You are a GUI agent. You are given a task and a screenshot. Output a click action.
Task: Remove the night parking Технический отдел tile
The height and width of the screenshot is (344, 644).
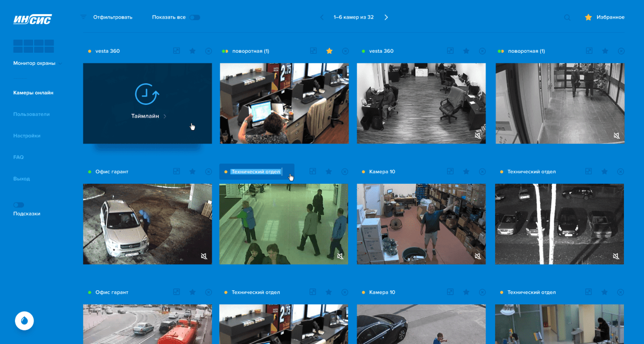point(621,172)
